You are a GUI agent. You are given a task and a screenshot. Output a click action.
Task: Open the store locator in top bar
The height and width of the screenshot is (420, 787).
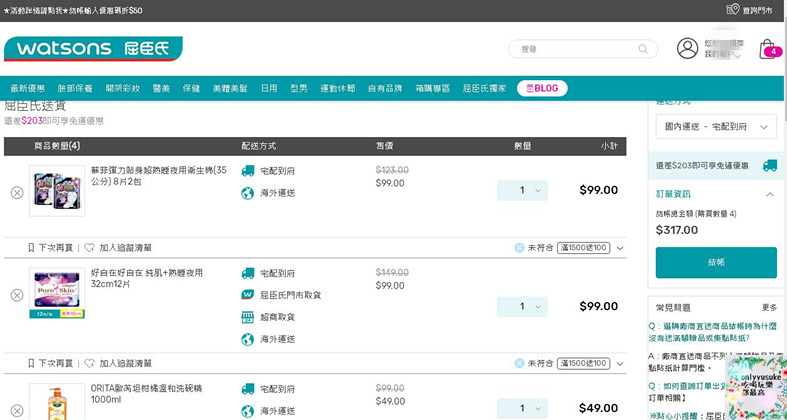click(757, 10)
